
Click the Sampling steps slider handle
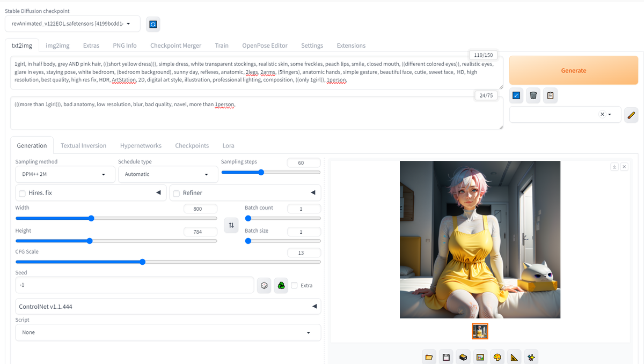tap(261, 172)
